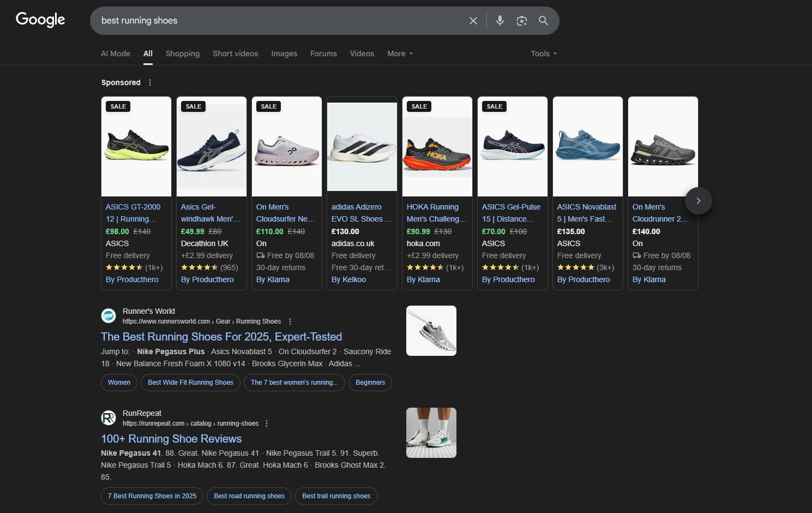Open On Men's Cloudrunner 2 shoe image

coord(663,147)
